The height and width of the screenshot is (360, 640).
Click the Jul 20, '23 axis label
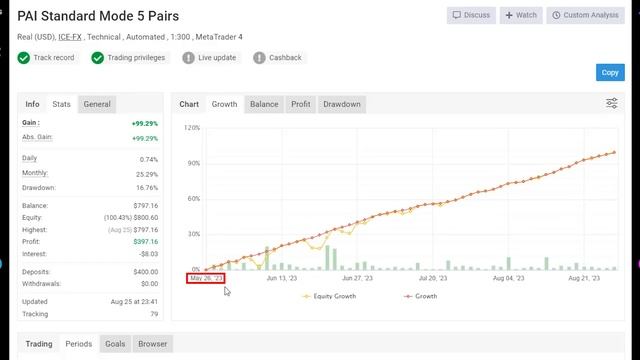[433, 278]
